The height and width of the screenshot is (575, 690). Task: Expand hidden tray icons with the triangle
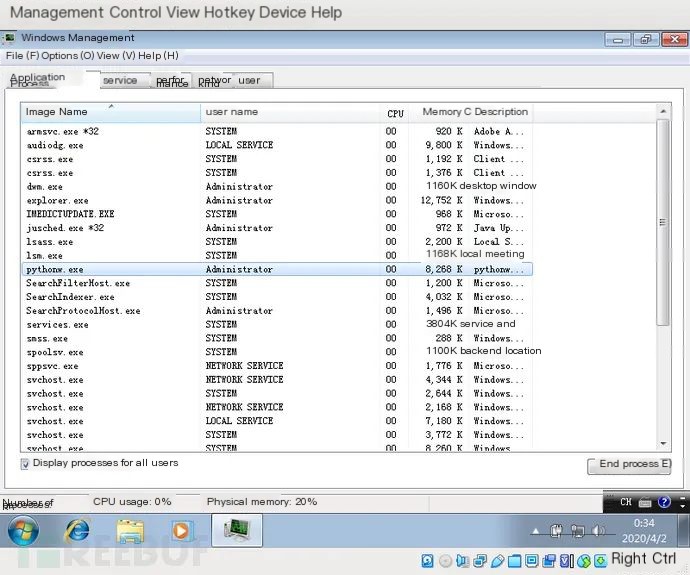[536, 531]
